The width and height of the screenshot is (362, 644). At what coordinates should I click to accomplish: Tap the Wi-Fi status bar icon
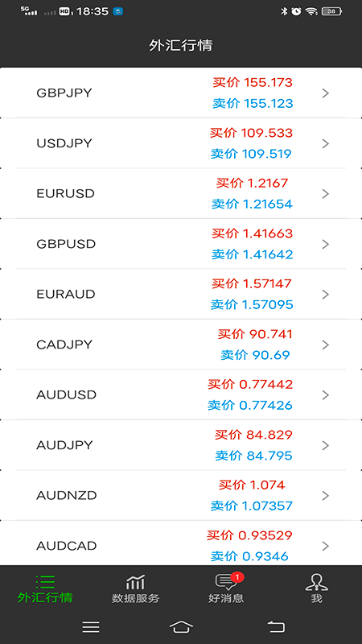click(x=311, y=11)
